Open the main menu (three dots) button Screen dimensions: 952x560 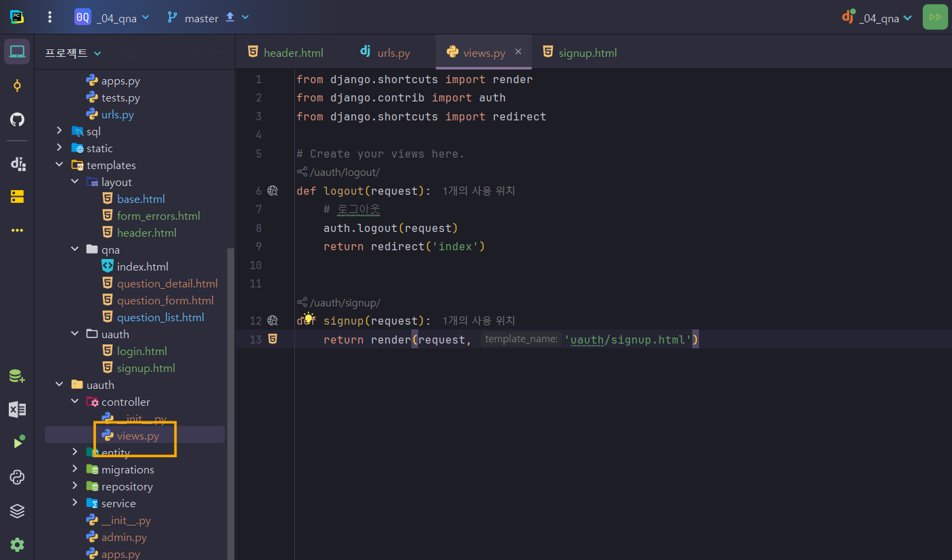pyautogui.click(x=49, y=18)
